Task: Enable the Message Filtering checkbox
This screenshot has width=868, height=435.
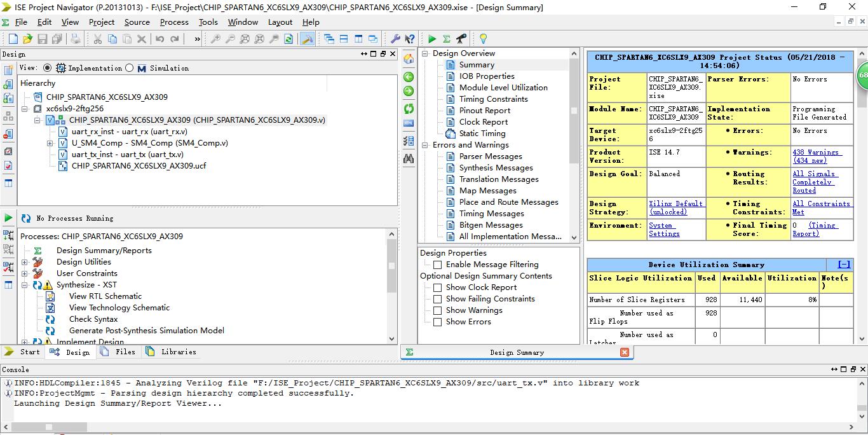Action: tap(437, 265)
